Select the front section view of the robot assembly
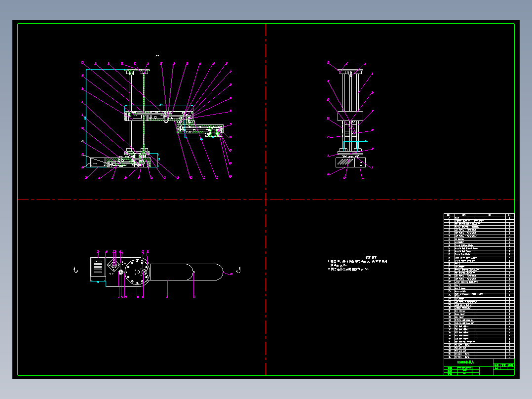The height and width of the screenshot is (399, 532). tap(157, 120)
